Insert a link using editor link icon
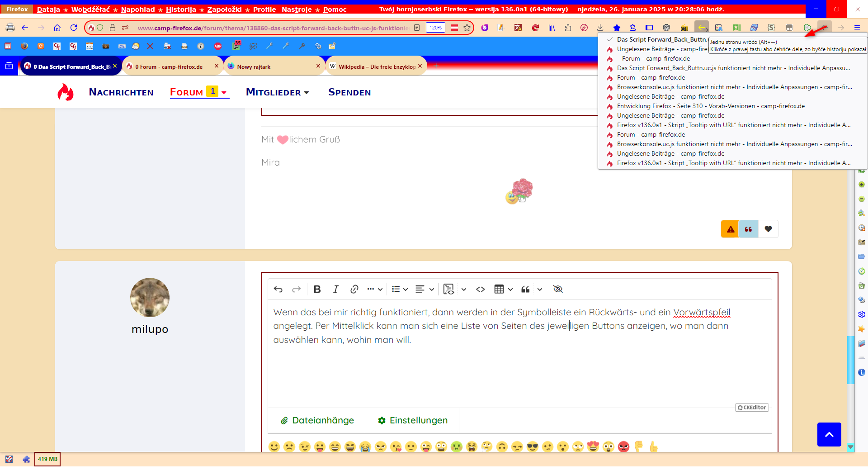 [354, 289]
